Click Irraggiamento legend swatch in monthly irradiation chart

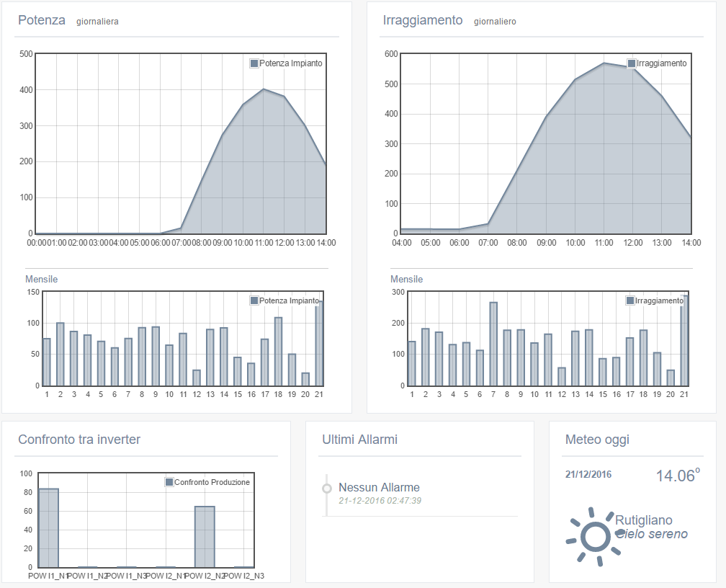click(x=631, y=300)
